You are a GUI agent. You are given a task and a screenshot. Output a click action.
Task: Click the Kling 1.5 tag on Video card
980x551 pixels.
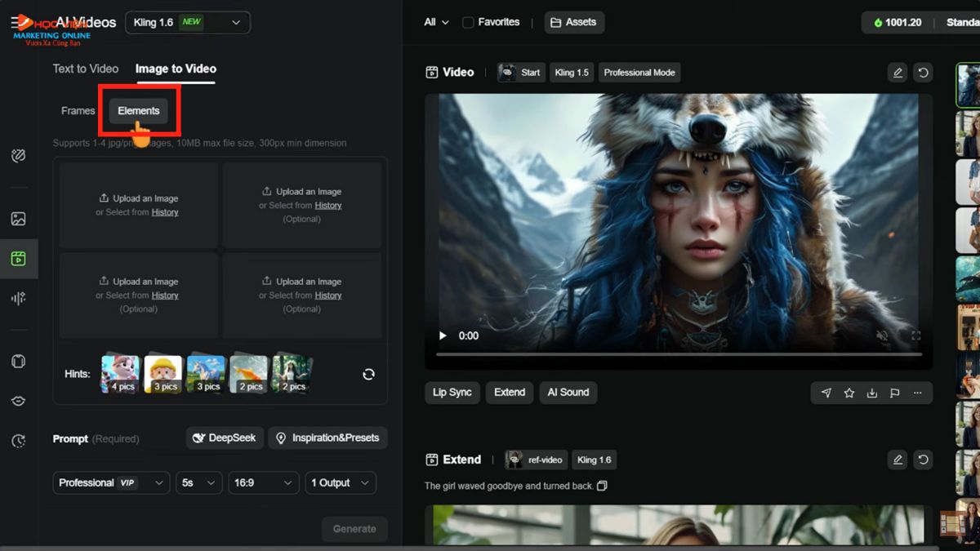tap(572, 73)
